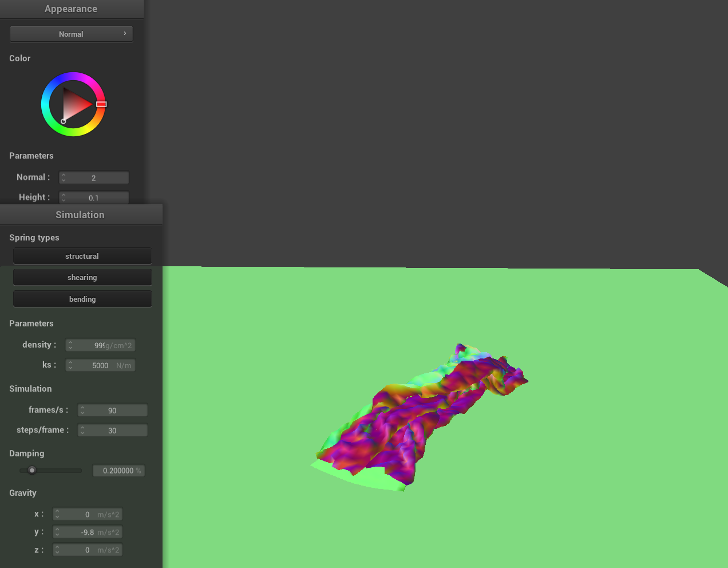
Task: Click inside the color triangle picker
Action: pos(74,104)
